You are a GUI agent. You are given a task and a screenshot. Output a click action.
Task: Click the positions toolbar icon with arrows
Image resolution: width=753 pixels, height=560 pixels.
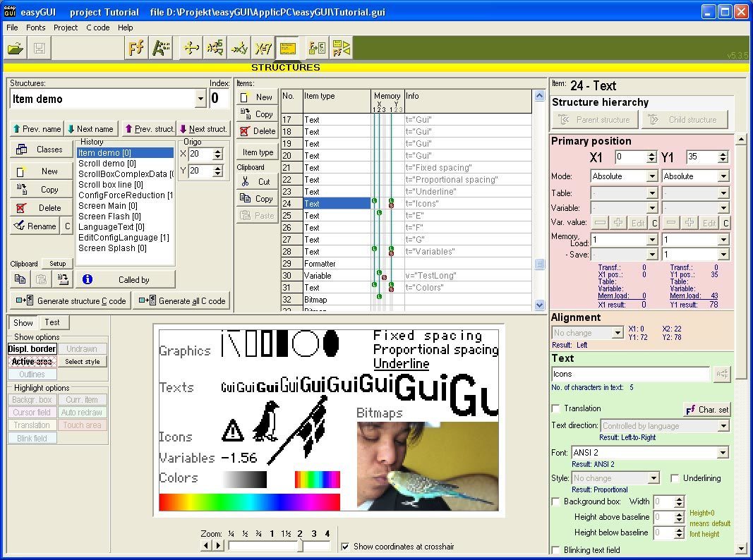(191, 48)
